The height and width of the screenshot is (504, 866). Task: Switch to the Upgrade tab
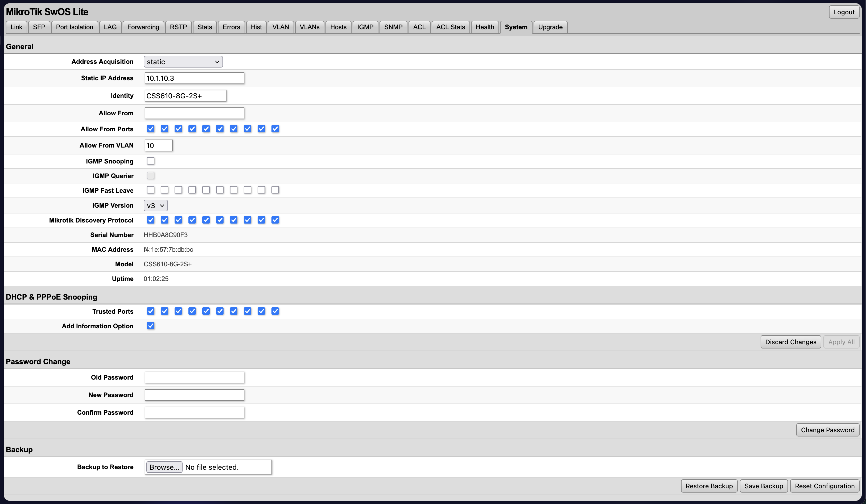[550, 27]
